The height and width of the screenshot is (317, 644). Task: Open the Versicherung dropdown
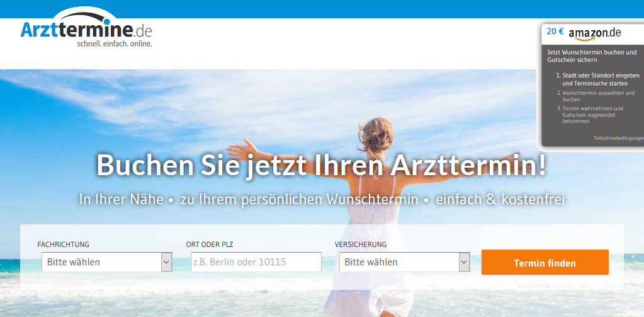(x=405, y=262)
